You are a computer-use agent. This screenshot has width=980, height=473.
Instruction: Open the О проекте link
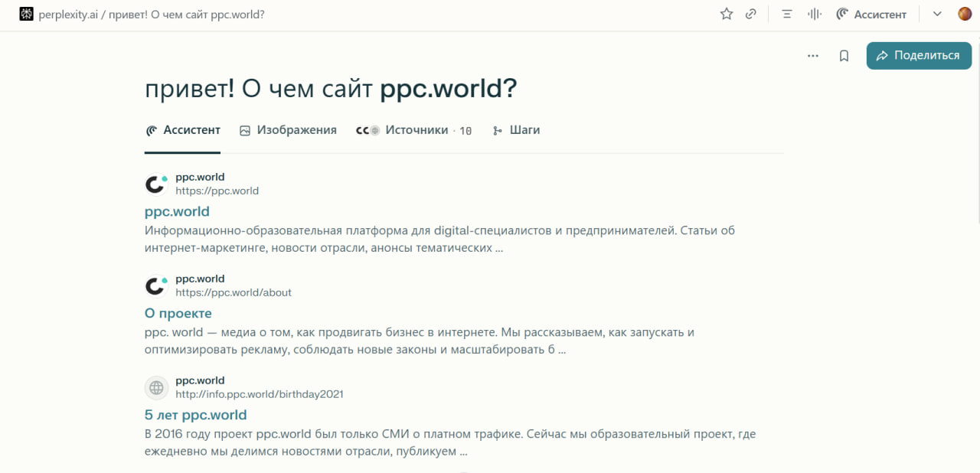pyautogui.click(x=178, y=313)
